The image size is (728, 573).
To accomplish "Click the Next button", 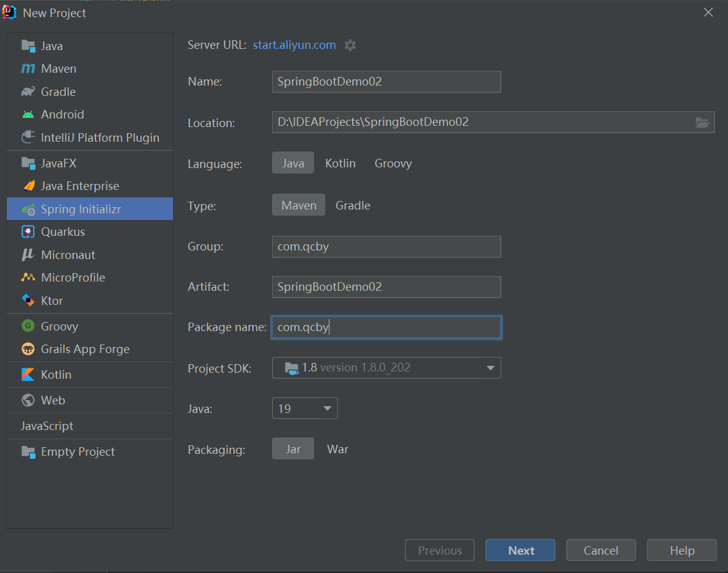I will point(520,550).
